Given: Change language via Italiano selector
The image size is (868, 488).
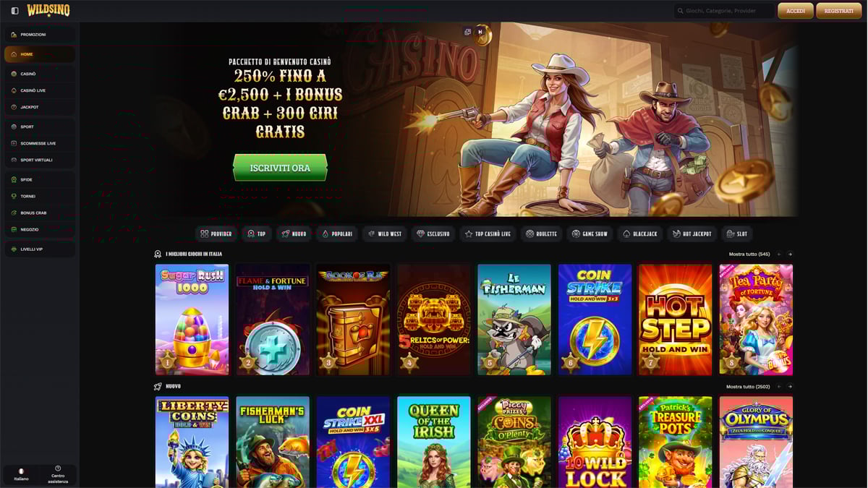Looking at the screenshot, I should tap(22, 474).
